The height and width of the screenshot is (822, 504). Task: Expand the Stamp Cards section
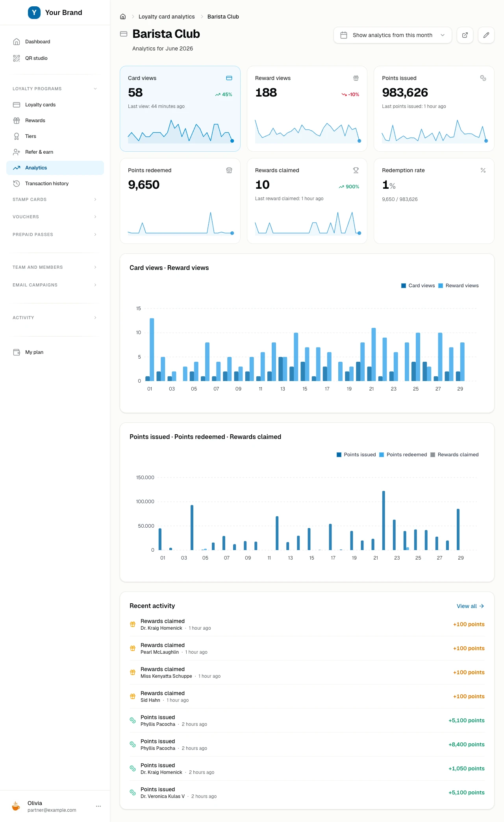point(55,199)
